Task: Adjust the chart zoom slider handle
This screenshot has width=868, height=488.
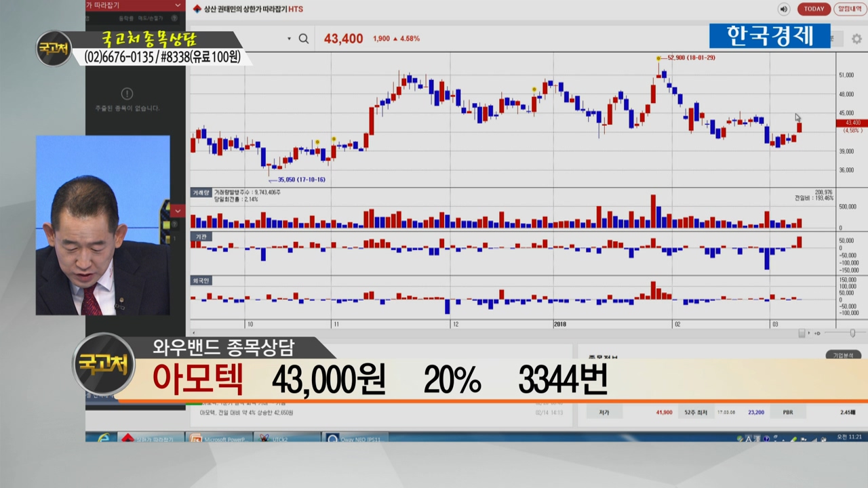Action: [852, 333]
